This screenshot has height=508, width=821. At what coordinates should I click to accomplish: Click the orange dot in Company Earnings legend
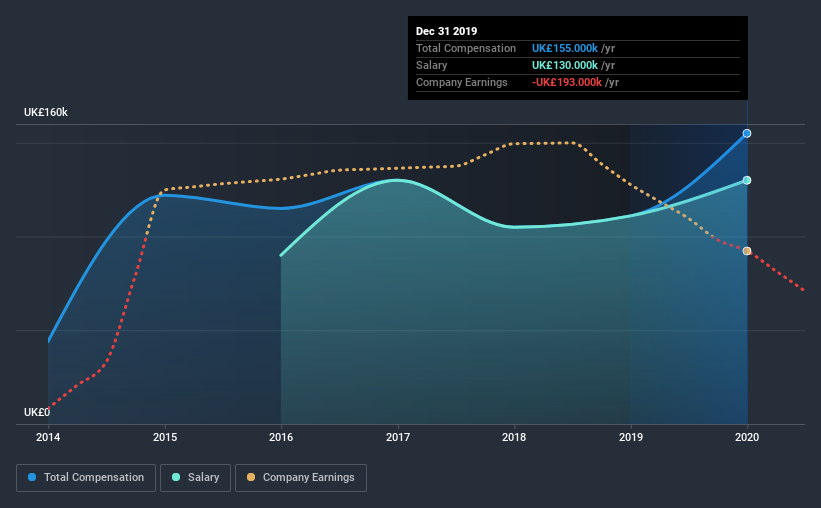click(251, 477)
